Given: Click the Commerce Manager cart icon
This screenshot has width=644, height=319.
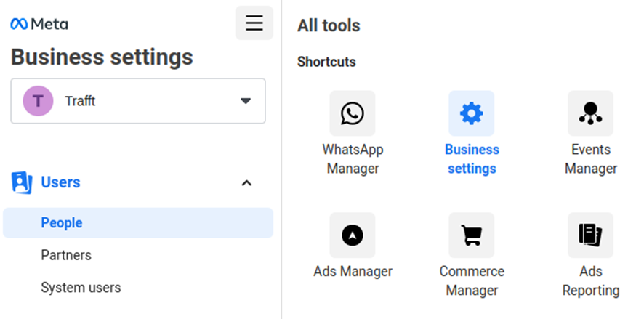Looking at the screenshot, I should pyautogui.click(x=471, y=235).
